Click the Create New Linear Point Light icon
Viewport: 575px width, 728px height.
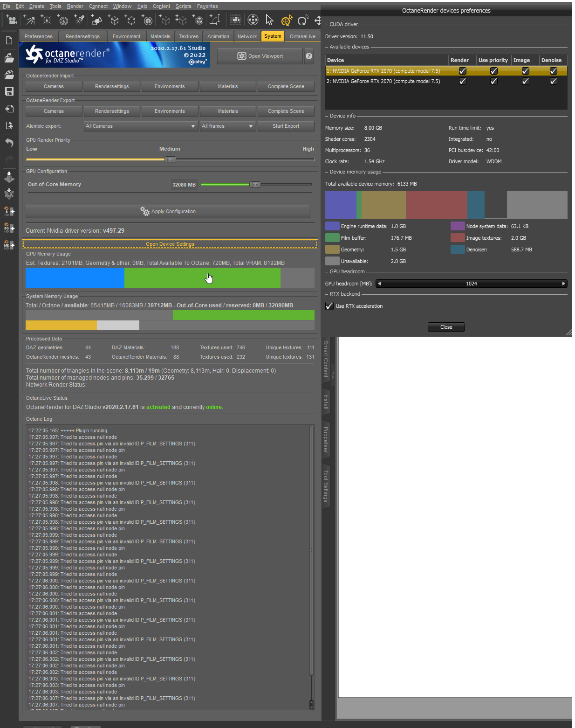pos(62,20)
